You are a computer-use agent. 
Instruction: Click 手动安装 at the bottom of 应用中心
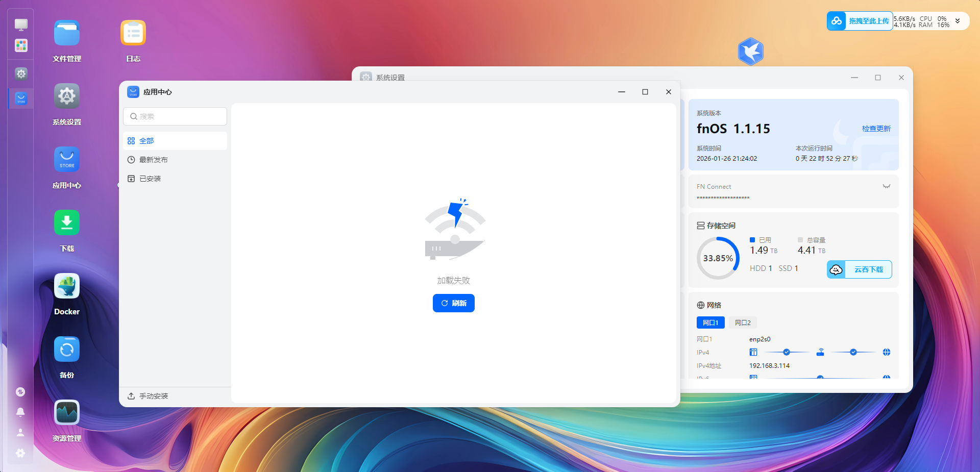(x=148, y=396)
